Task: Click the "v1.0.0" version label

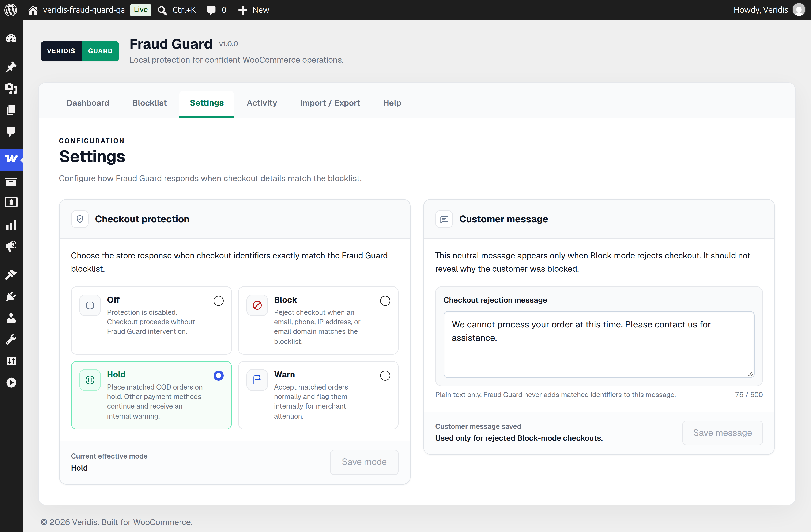Action: (228, 44)
